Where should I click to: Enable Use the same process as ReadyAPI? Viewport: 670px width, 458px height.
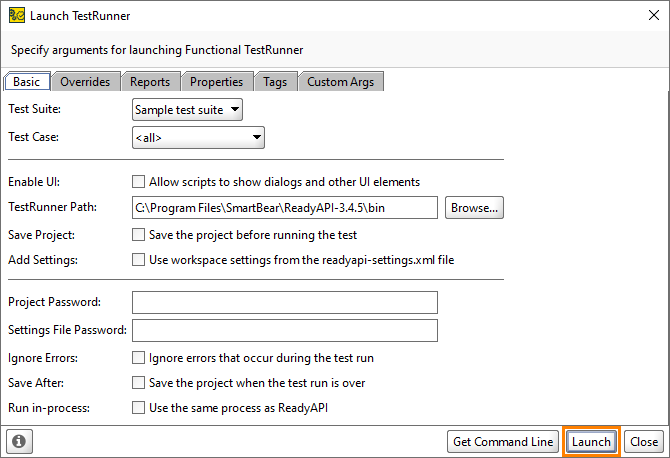pyautogui.click(x=138, y=408)
